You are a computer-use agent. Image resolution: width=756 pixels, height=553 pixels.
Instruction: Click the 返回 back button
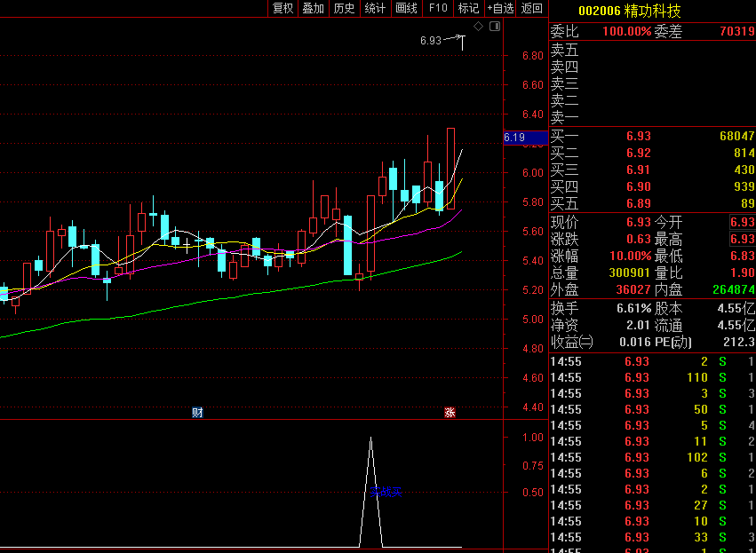tap(532, 8)
